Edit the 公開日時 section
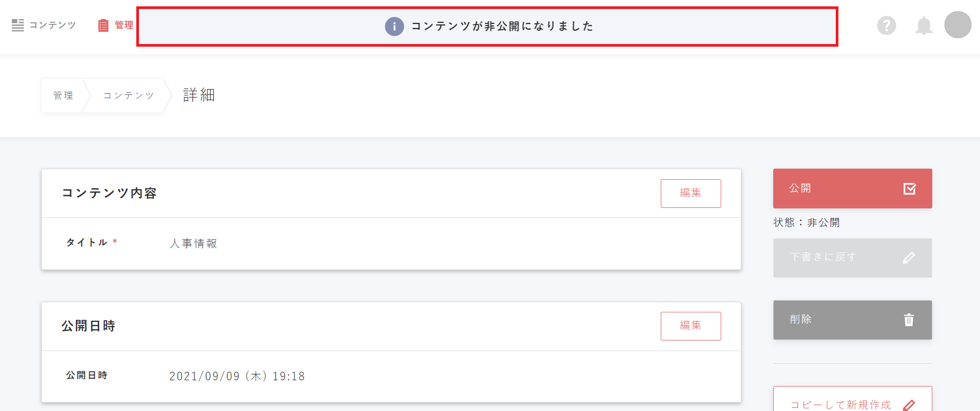The image size is (980, 411). (x=690, y=326)
